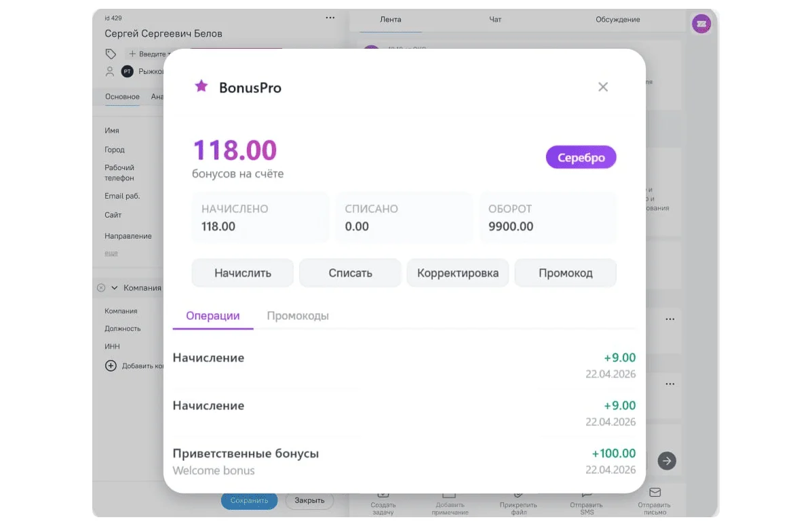Screen dimensions: 812x524
Task: Click contact name Сергей Сергеевич Белов
Action: 163,34
